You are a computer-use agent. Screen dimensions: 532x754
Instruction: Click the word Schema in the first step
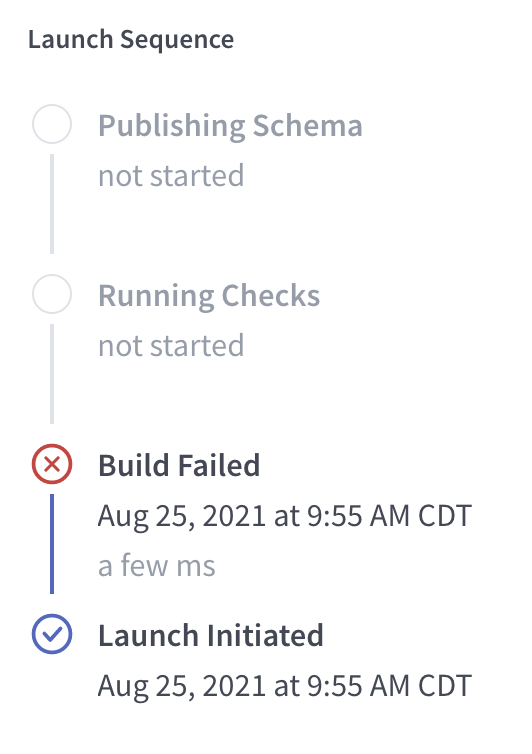pyautogui.click(x=308, y=126)
